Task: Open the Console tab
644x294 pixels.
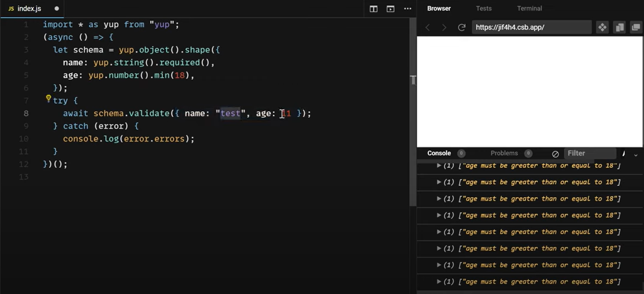Action: point(439,153)
